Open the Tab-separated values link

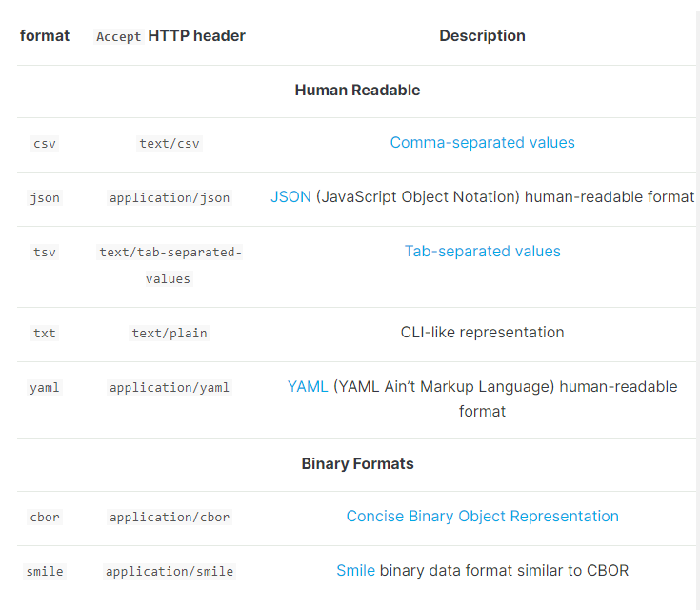pos(482,252)
